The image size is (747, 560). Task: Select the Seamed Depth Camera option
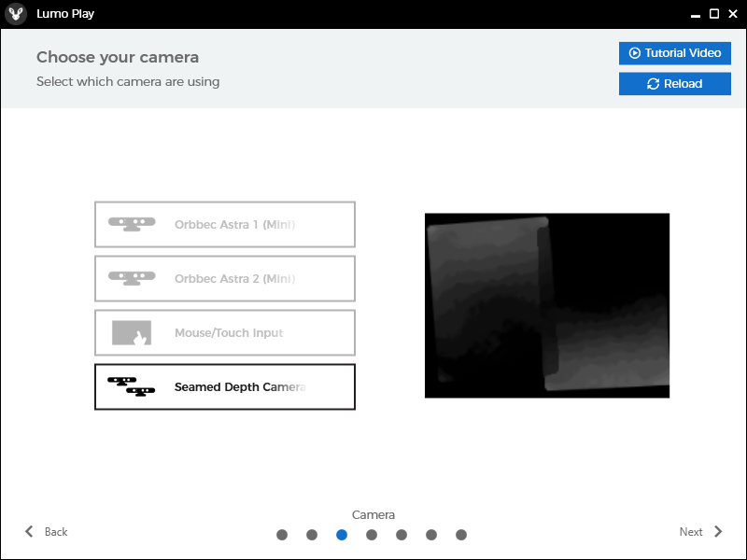click(x=225, y=386)
